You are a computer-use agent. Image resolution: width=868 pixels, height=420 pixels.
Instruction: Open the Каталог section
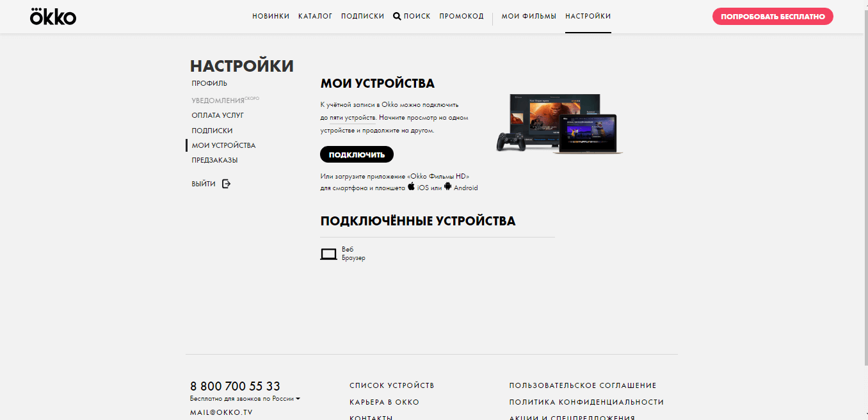[x=315, y=16]
